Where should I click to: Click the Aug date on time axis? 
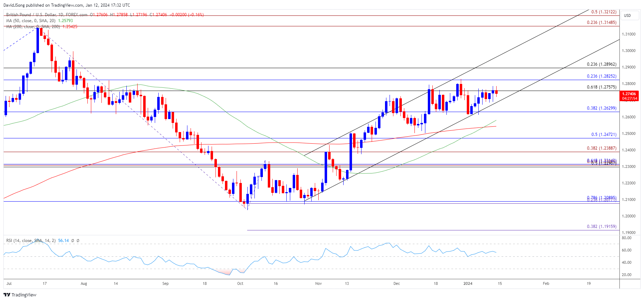pos(84,283)
